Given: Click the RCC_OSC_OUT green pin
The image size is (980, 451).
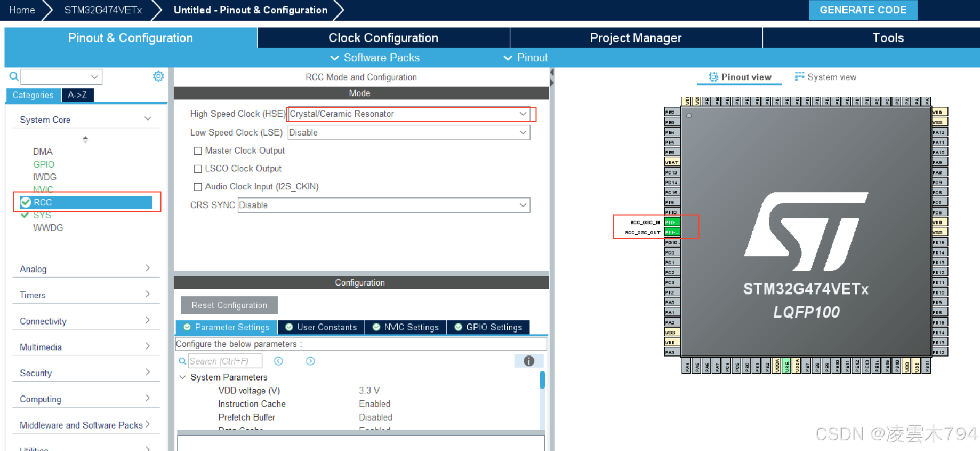Looking at the screenshot, I should tap(672, 232).
